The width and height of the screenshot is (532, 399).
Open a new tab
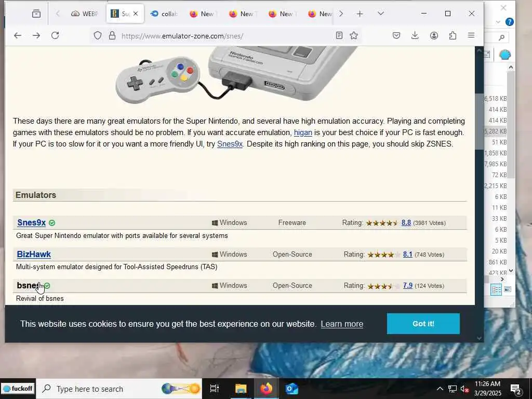pos(360,14)
